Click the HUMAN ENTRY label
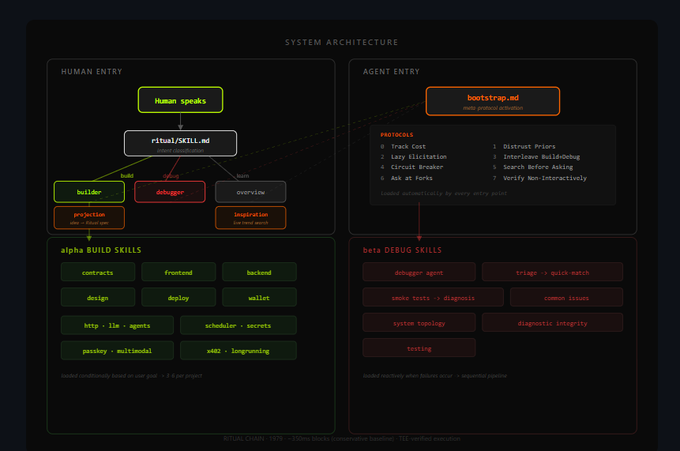680x451 pixels. tap(92, 72)
